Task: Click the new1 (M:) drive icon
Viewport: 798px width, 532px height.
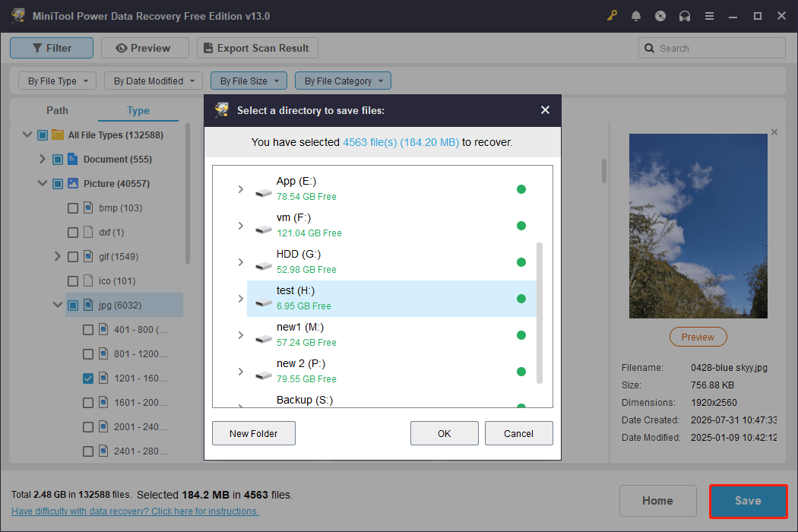Action: [x=263, y=338]
